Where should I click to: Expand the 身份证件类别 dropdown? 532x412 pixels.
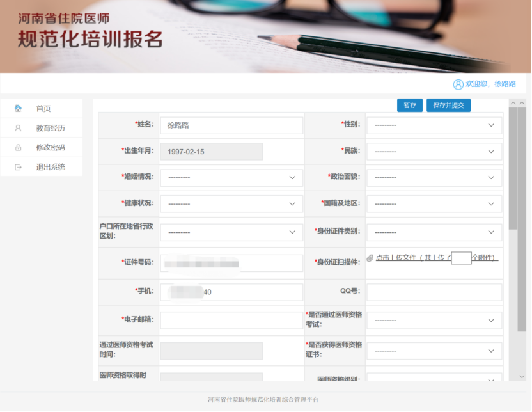(x=434, y=232)
